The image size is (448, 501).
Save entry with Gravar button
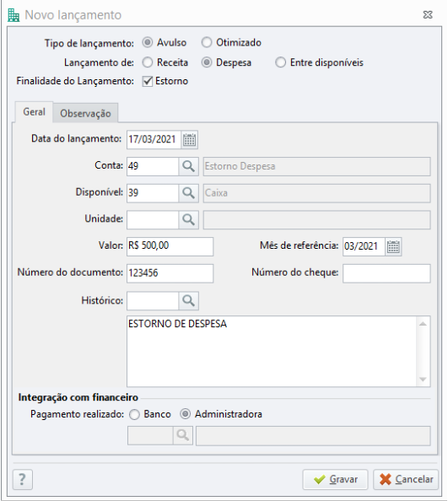pos(336,479)
